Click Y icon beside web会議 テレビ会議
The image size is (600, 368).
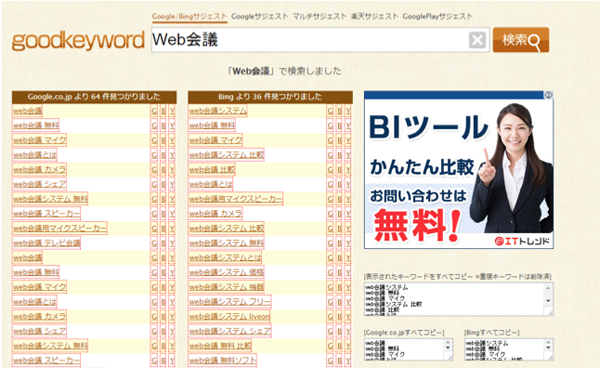coord(172,243)
